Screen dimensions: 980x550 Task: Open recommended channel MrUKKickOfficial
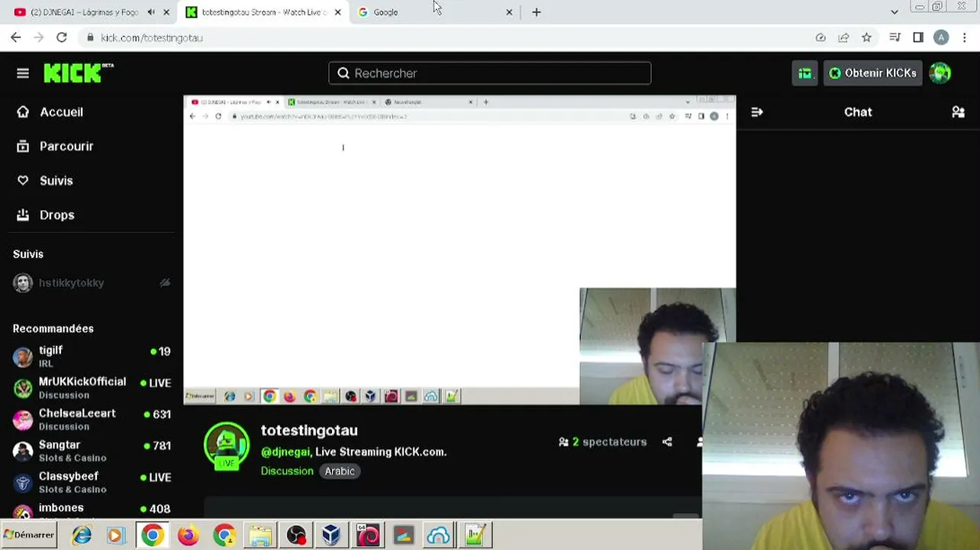click(x=92, y=388)
